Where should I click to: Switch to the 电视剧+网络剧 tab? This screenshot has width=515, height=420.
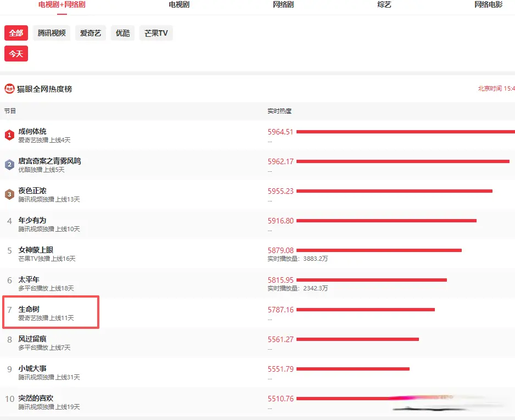(x=61, y=5)
